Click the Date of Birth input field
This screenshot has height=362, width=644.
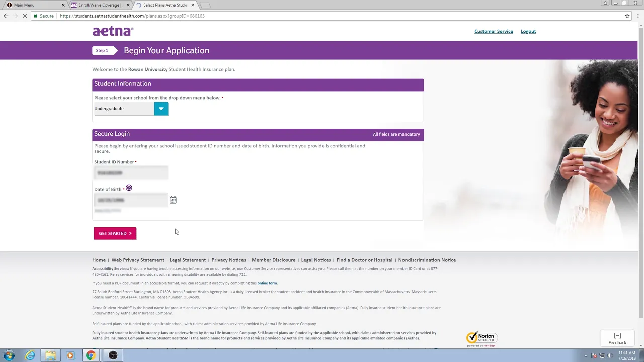[x=131, y=200]
